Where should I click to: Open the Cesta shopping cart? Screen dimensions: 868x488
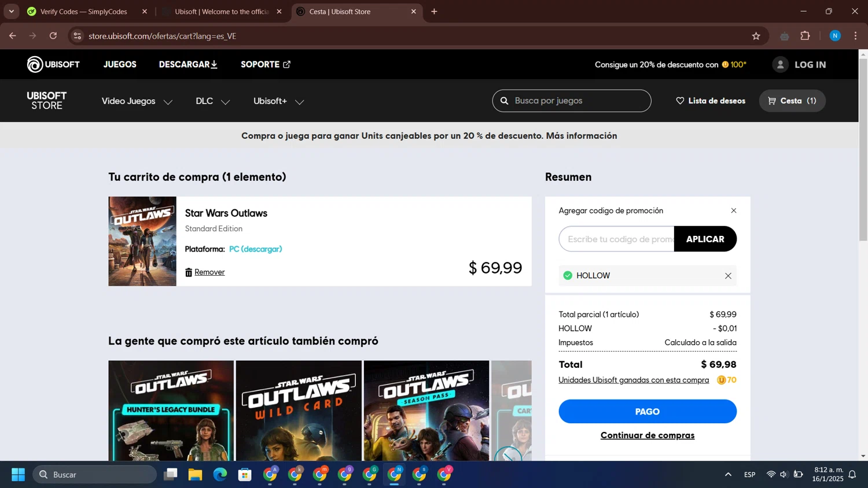792,101
